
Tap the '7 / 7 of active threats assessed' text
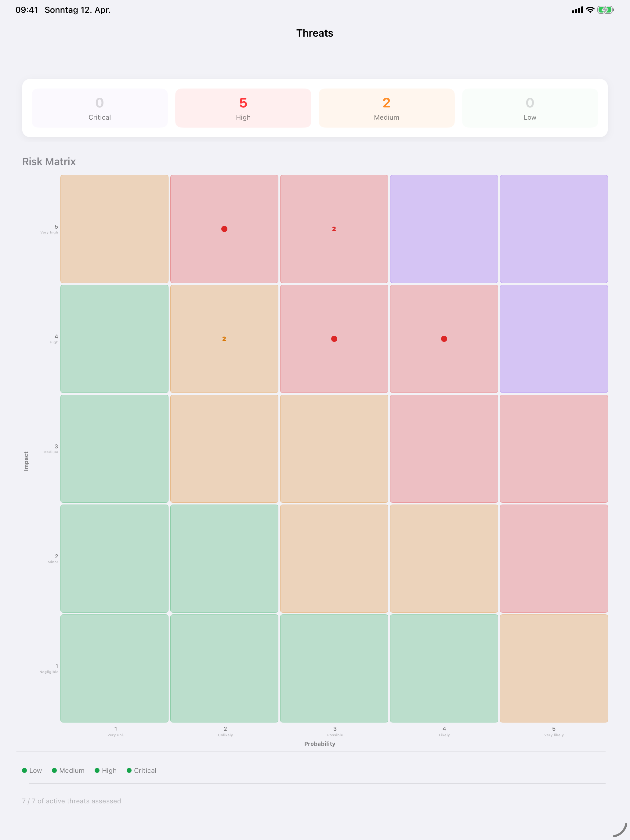click(x=71, y=801)
